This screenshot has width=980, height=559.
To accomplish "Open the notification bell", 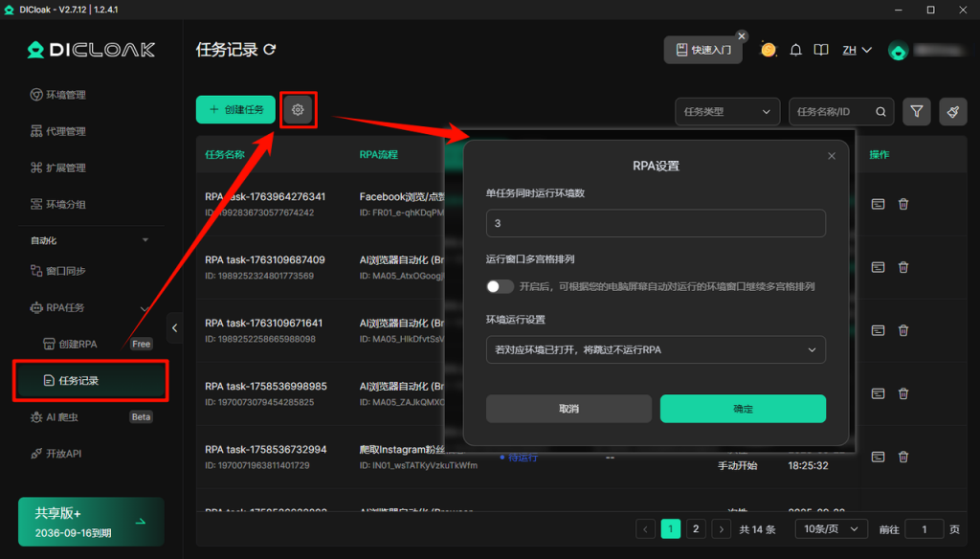I will click(x=795, y=50).
